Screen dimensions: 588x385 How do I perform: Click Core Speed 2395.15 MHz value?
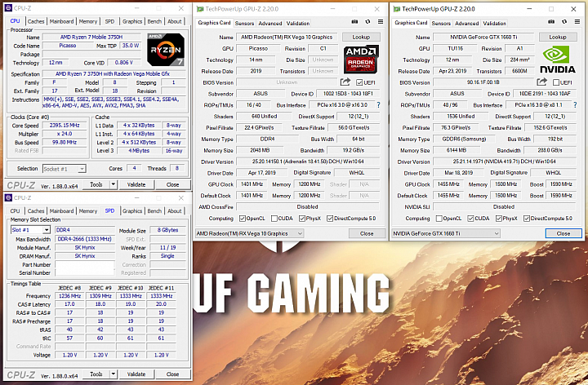[65, 125]
